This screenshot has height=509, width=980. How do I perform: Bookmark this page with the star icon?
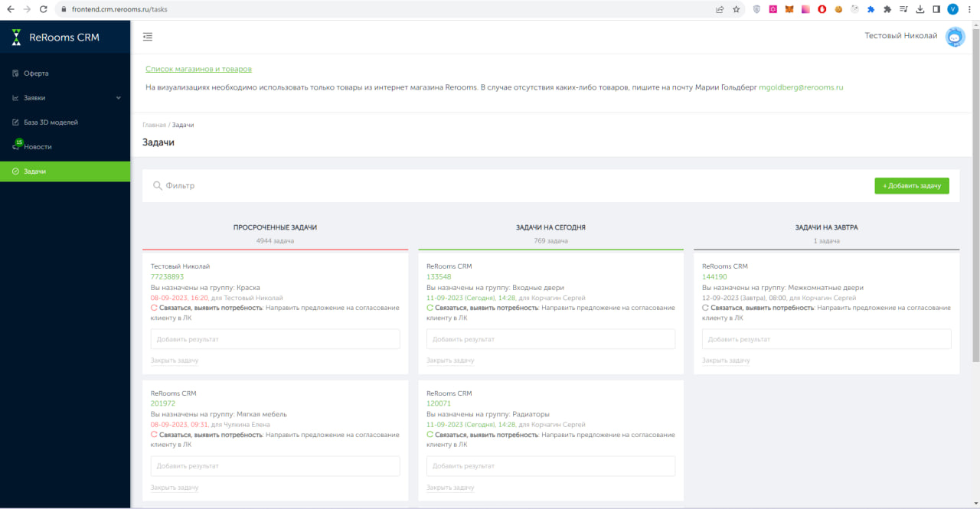coord(737,9)
